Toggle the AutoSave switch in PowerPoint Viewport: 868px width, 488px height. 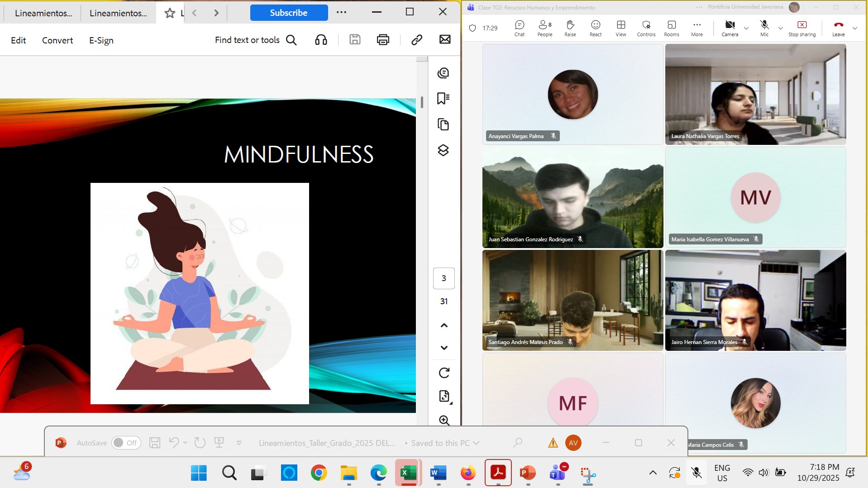(125, 443)
